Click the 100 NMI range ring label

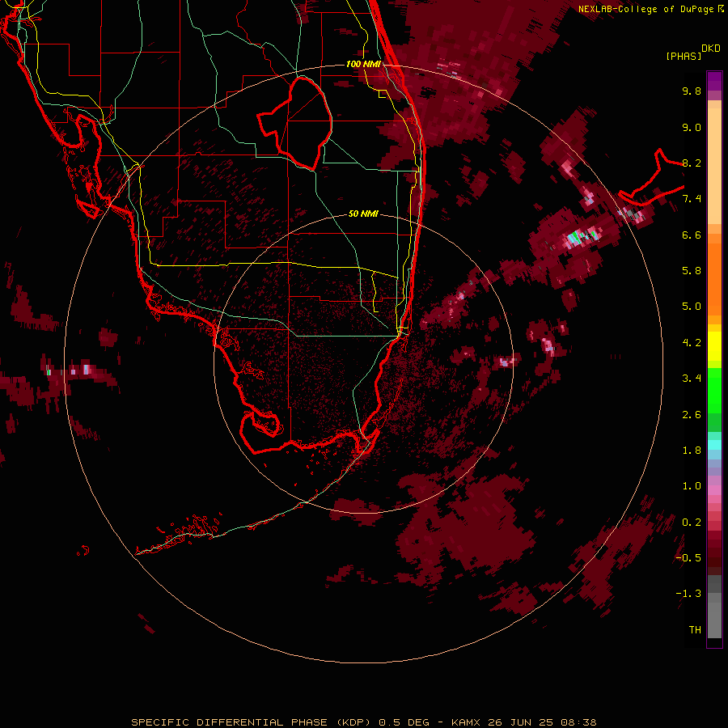[363, 64]
